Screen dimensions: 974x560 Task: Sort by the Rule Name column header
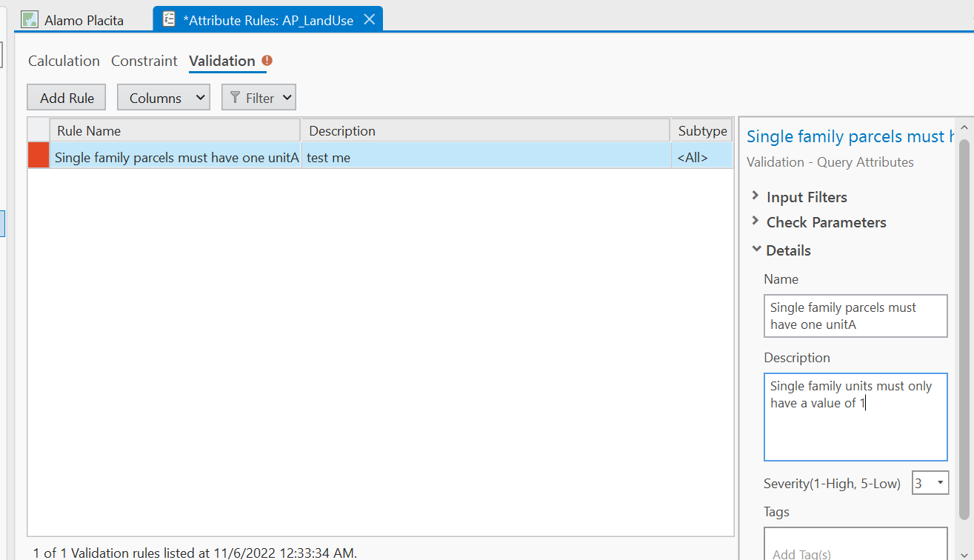(x=175, y=130)
